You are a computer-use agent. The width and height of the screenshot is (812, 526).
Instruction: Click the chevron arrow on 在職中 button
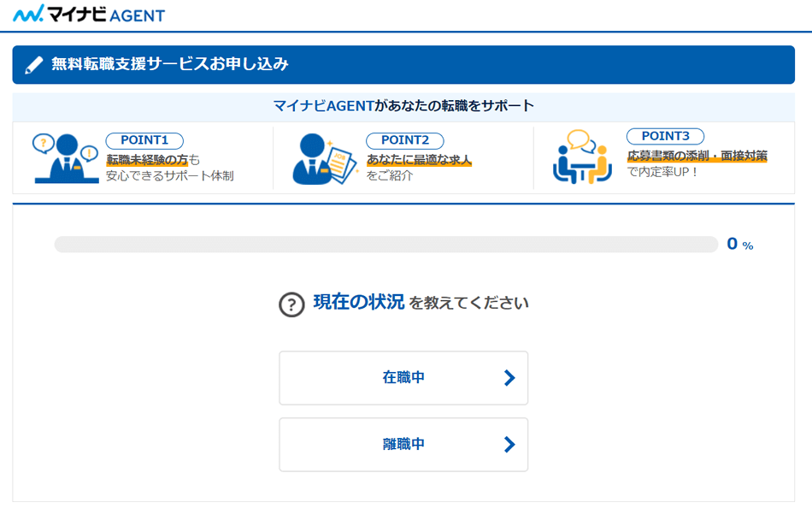[x=509, y=378]
